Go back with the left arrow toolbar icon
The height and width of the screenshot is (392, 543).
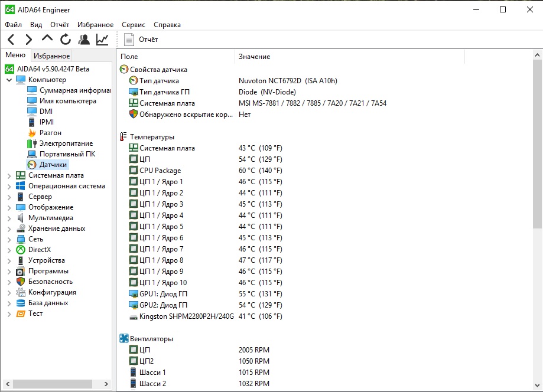pyautogui.click(x=11, y=40)
